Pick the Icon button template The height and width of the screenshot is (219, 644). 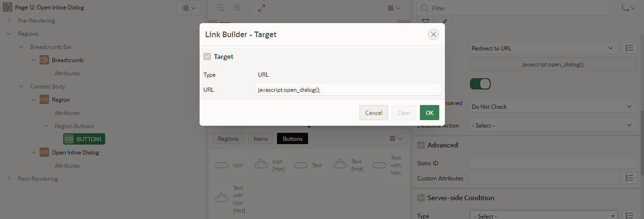pos(229,165)
